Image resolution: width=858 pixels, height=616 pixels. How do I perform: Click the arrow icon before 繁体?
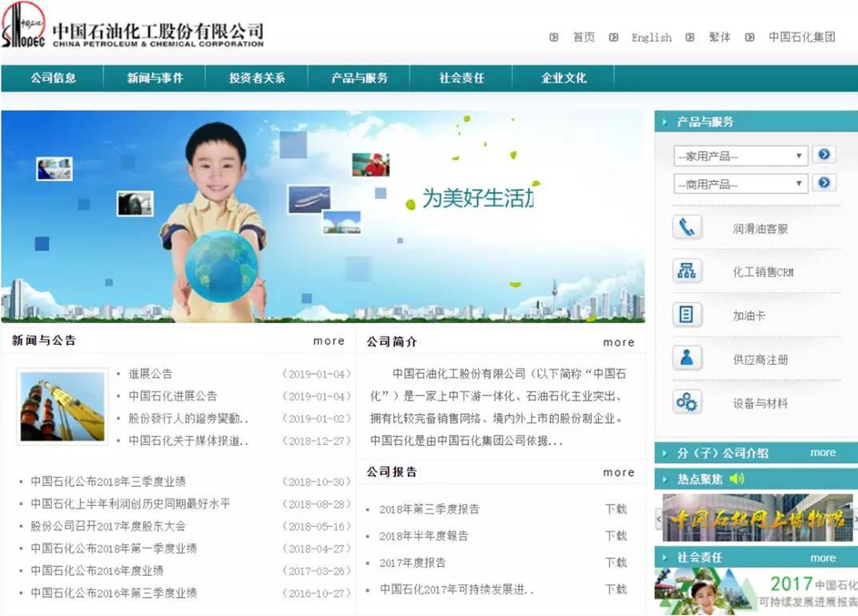(690, 37)
